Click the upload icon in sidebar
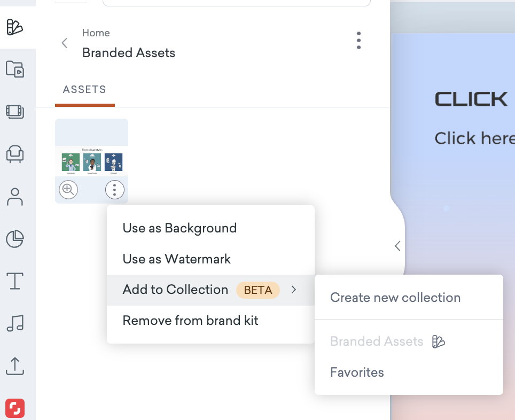 point(14,365)
